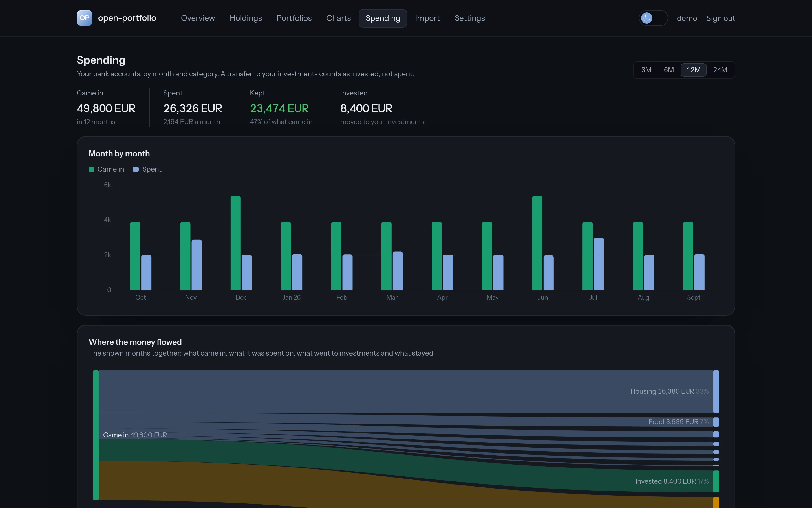The image size is (812, 508).
Task: Open Settings from the top navigation
Action: [x=469, y=18]
